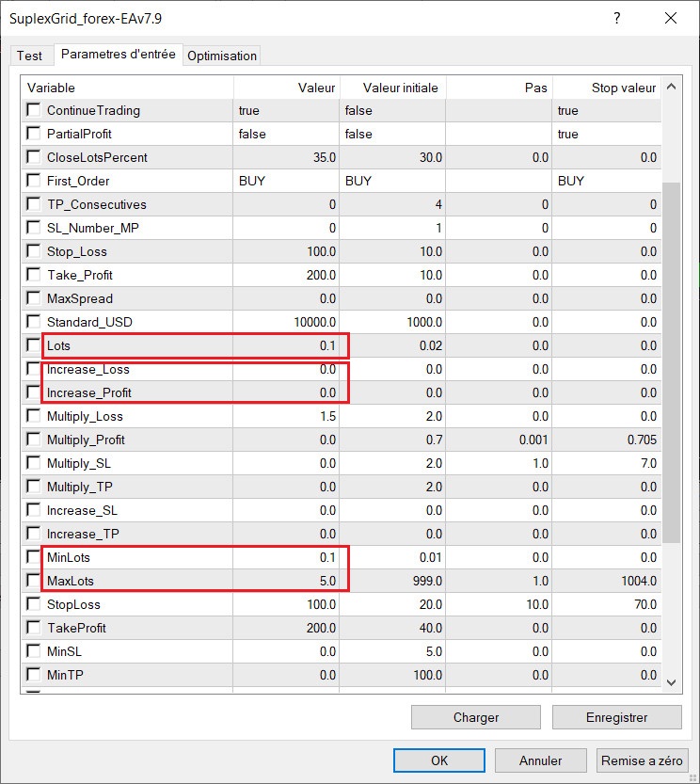Cancel with the Annuler button
Image resolution: width=700 pixels, height=784 pixels.
[540, 760]
